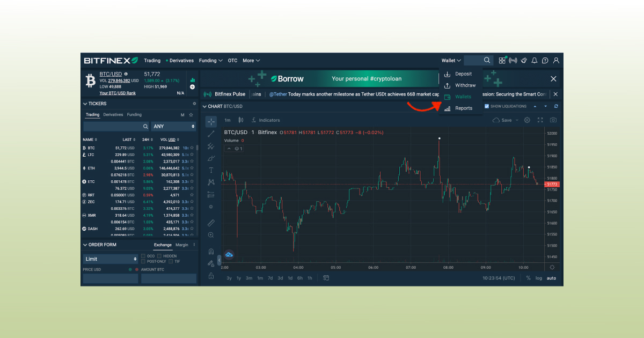Expand the ANY currency filter dropdown
The width and height of the screenshot is (644, 338).
(173, 126)
